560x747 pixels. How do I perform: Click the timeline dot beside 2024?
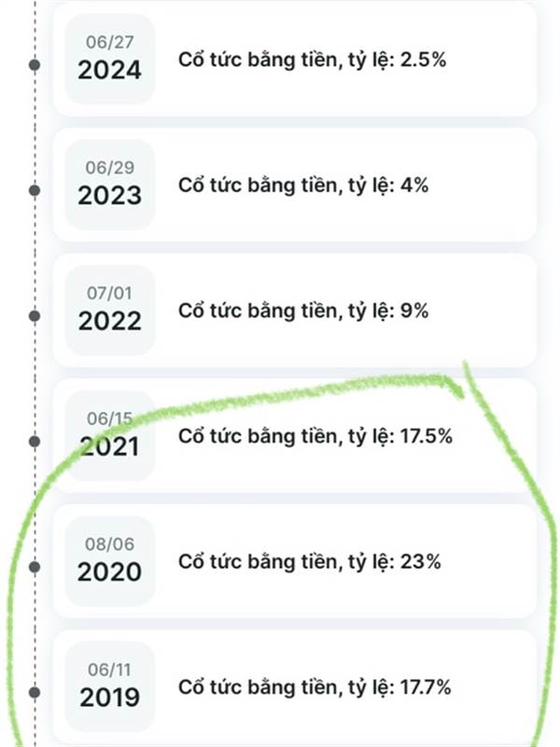(x=35, y=64)
